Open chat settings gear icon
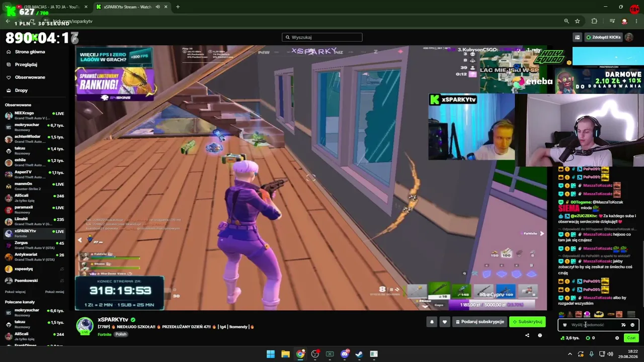The image size is (644, 362). click(617, 338)
